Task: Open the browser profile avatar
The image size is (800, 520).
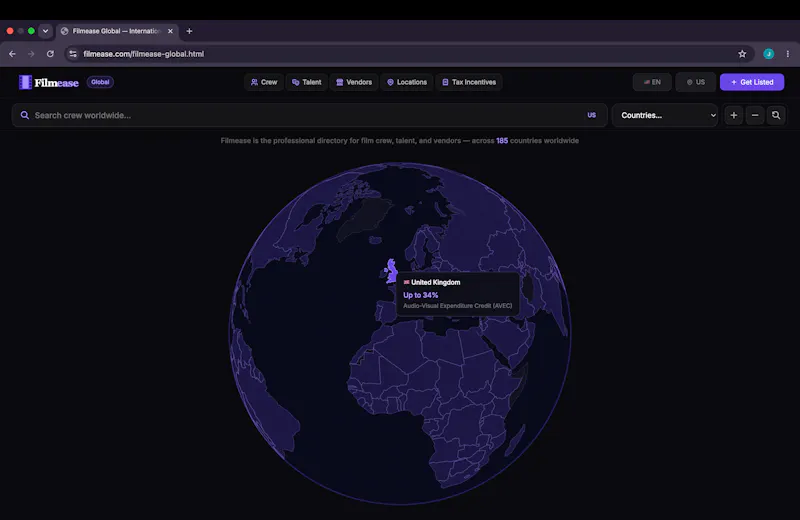Action: pyautogui.click(x=768, y=54)
